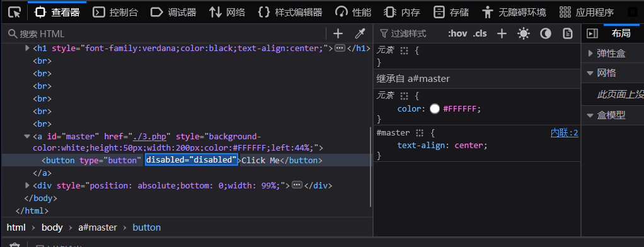This screenshot has width=644, height=247.
Task: Click the 继承自 a#master header
Action: tap(477, 79)
